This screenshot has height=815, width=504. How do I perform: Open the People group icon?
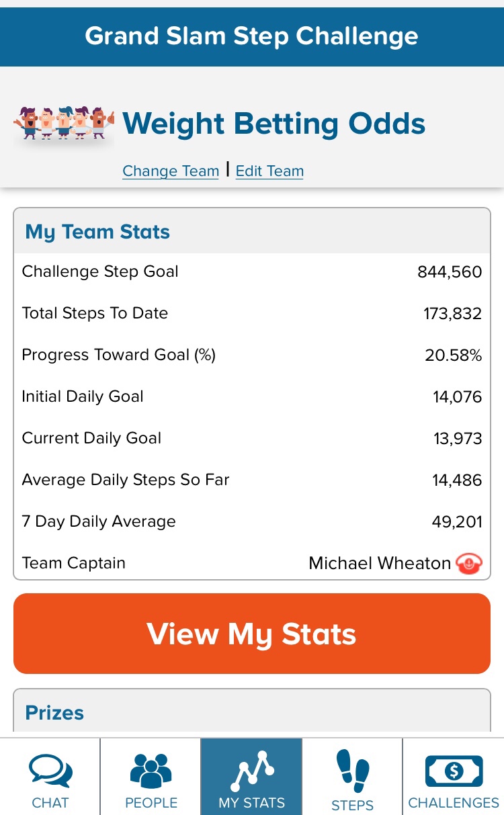coord(151,770)
